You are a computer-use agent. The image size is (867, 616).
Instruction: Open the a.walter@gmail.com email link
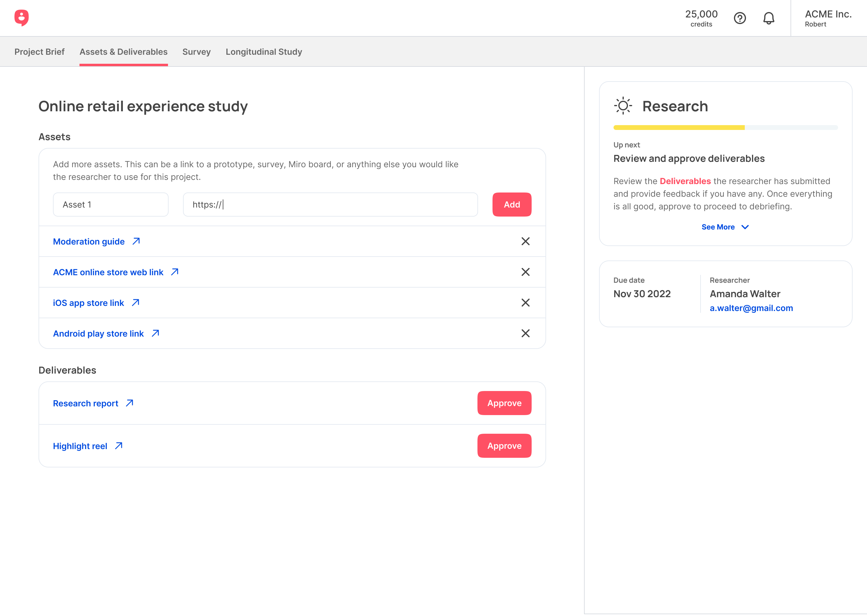tap(751, 308)
